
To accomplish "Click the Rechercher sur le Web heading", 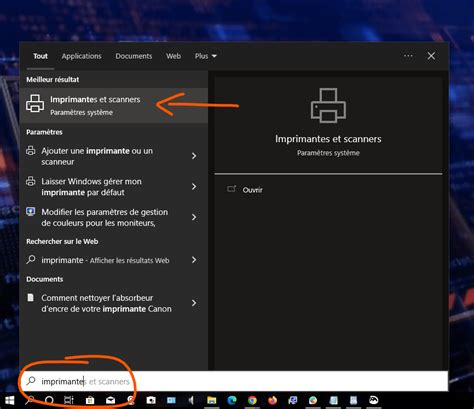I will pos(62,241).
